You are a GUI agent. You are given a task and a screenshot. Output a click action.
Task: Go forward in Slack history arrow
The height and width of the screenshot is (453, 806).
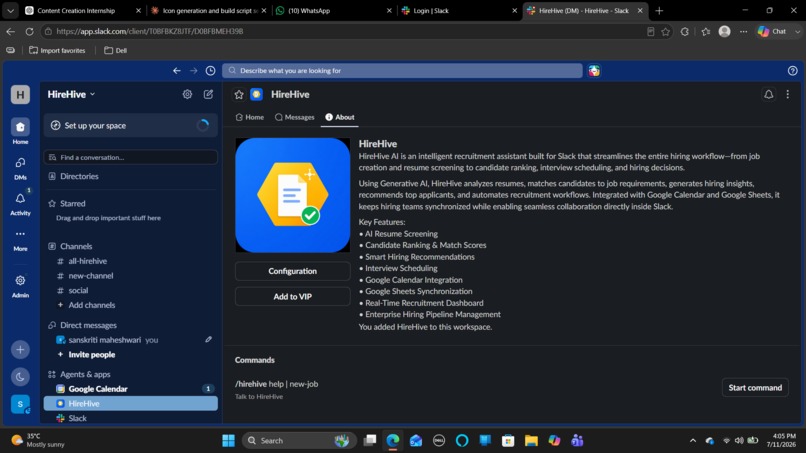[x=194, y=70]
